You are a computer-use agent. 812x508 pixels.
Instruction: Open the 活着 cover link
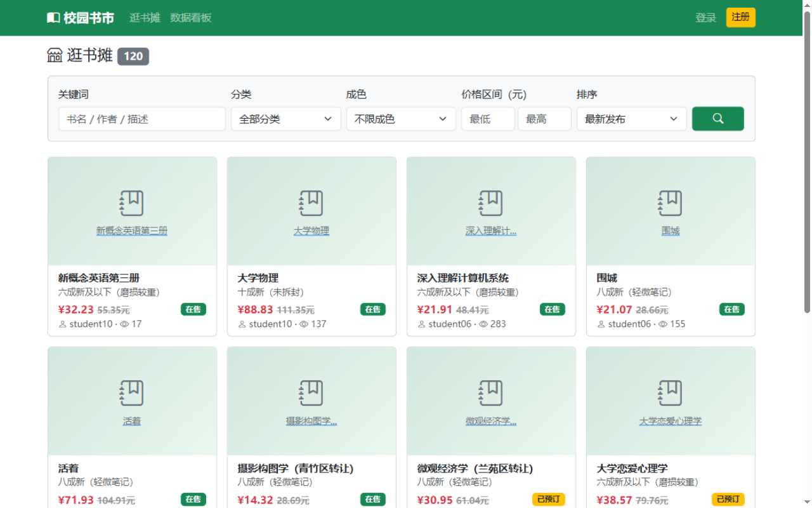132,421
